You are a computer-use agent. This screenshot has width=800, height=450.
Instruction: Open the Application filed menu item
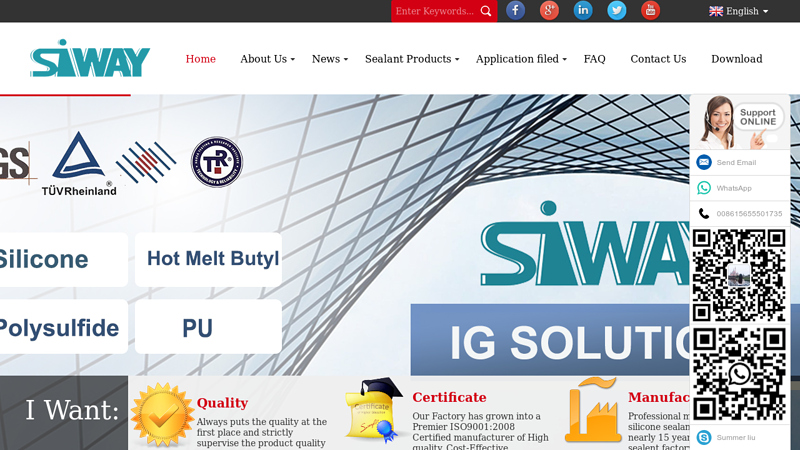[517, 59]
